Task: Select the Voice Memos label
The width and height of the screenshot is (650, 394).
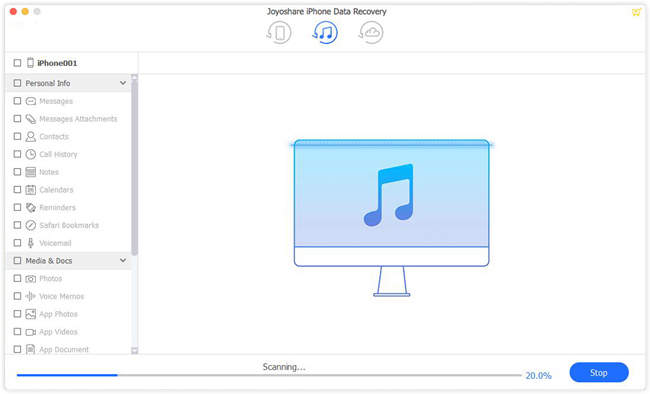Action: pos(62,296)
